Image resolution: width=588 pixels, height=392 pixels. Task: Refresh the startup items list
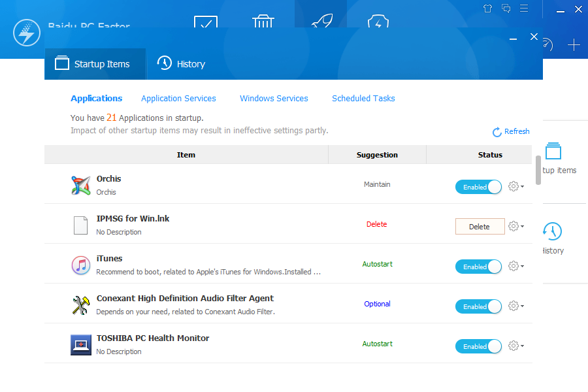tap(511, 132)
